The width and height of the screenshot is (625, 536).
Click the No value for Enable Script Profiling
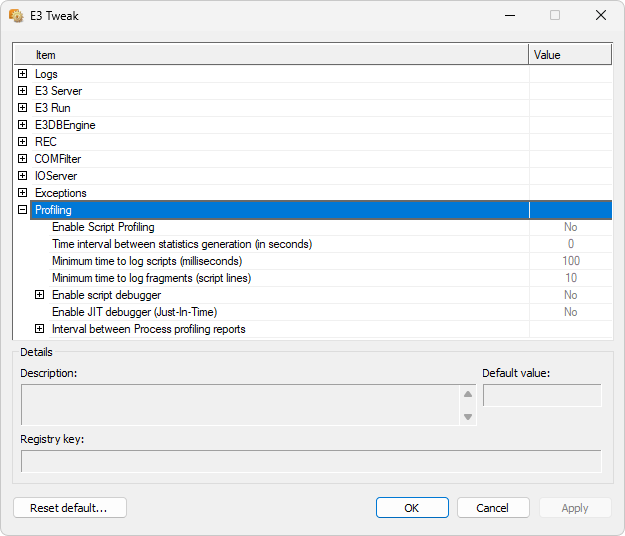click(x=570, y=227)
